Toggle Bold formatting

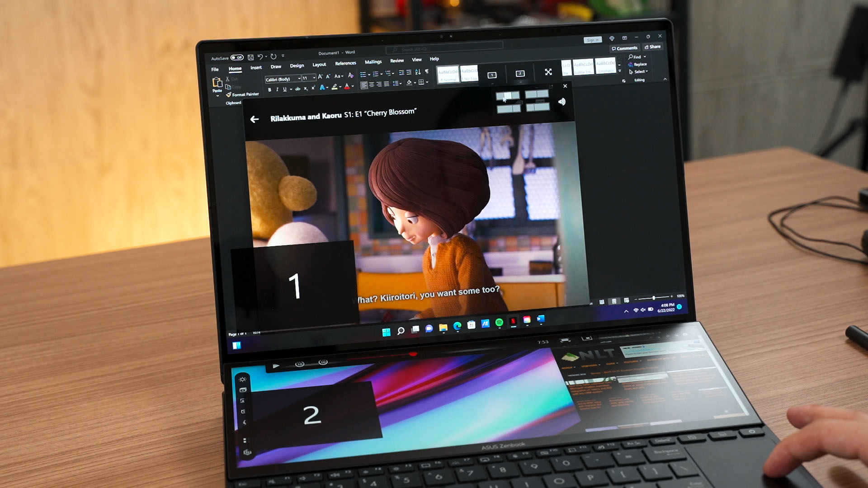coord(269,90)
